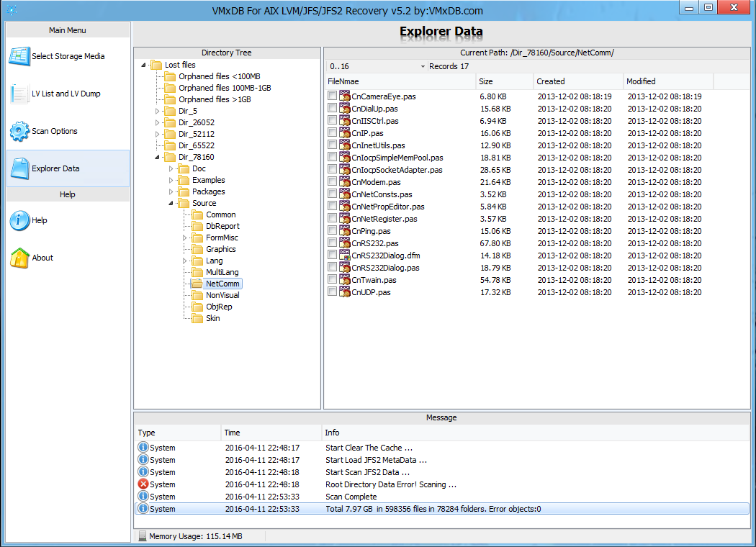Click the CnPing.pas file icon

[344, 230]
